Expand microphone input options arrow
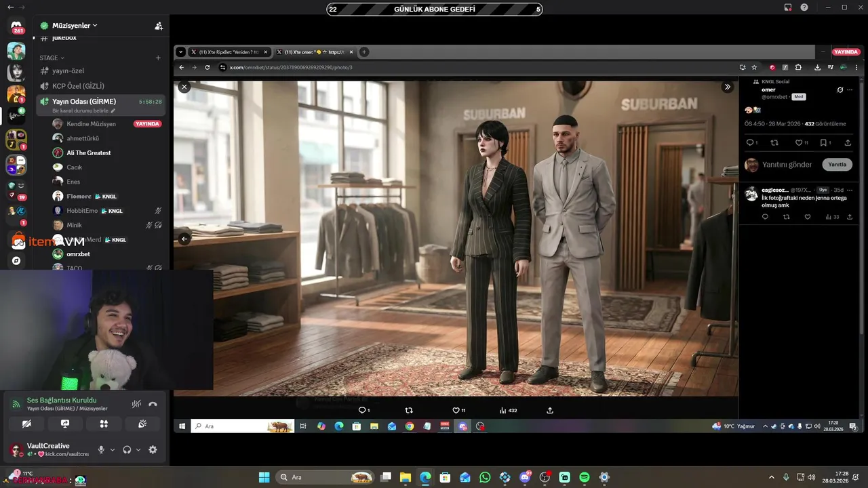The image size is (868, 488). pos(113,450)
